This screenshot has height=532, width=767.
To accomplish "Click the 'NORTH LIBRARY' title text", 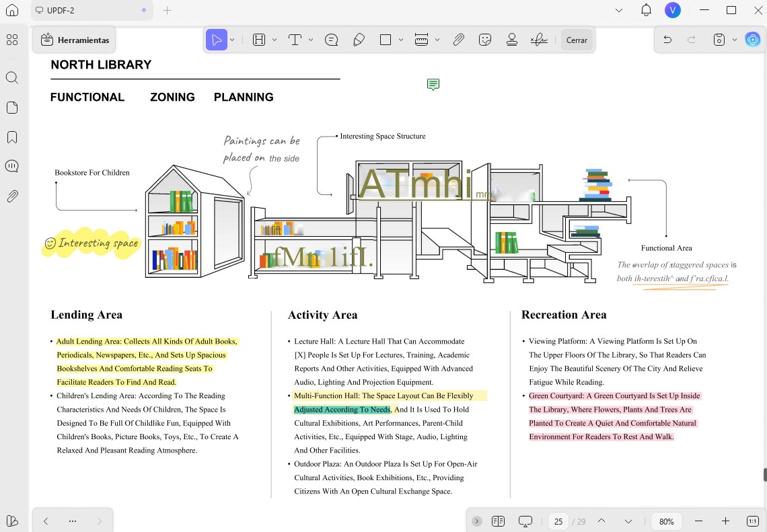I will point(101,65).
